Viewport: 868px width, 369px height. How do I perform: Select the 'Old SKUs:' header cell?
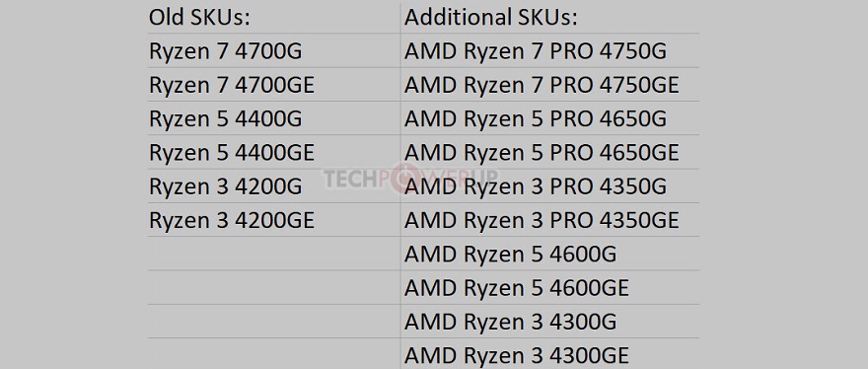(x=273, y=17)
